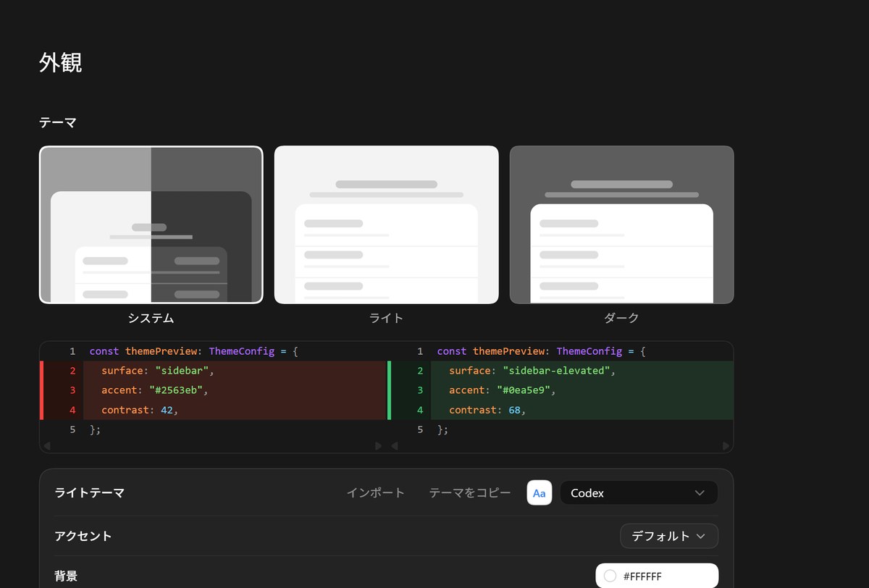869x588 pixels.
Task: Click removed line contrast: 42
Action: pyautogui.click(x=214, y=410)
